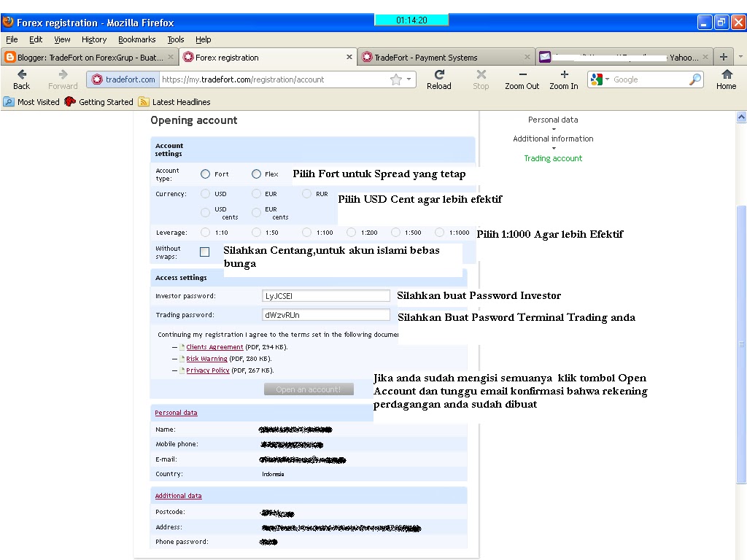Viewport: 747px width, 560px height.
Task: Tick the Without swaps checkbox
Action: pos(205,252)
